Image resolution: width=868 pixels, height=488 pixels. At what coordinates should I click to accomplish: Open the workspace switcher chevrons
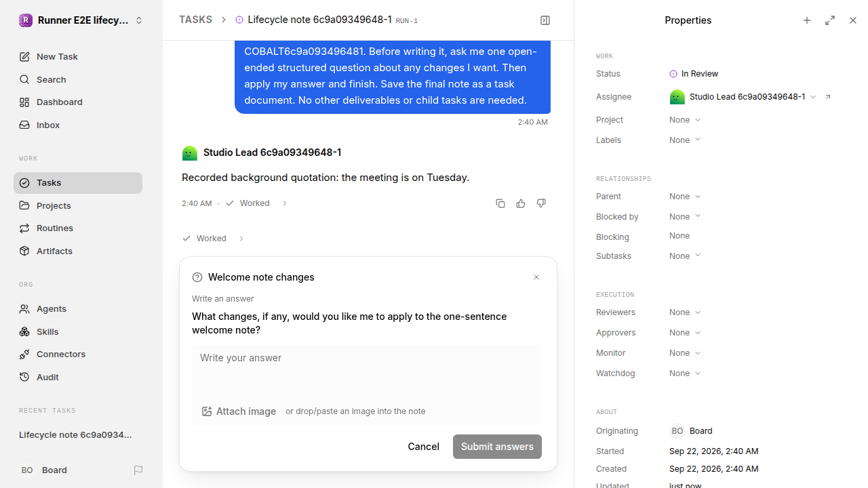(x=139, y=20)
